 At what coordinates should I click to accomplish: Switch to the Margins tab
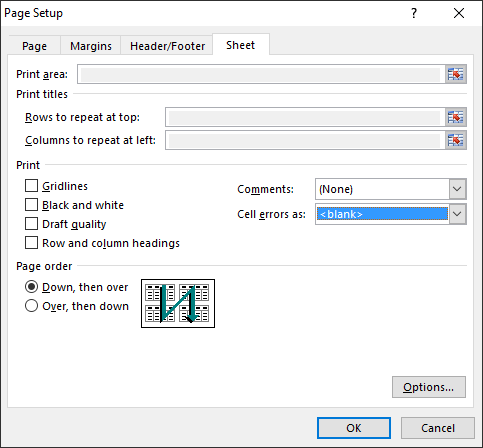pyautogui.click(x=91, y=46)
